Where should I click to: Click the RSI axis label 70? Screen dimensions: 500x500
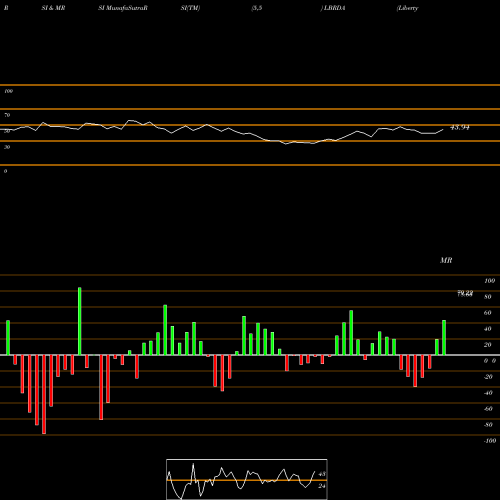click(7, 115)
